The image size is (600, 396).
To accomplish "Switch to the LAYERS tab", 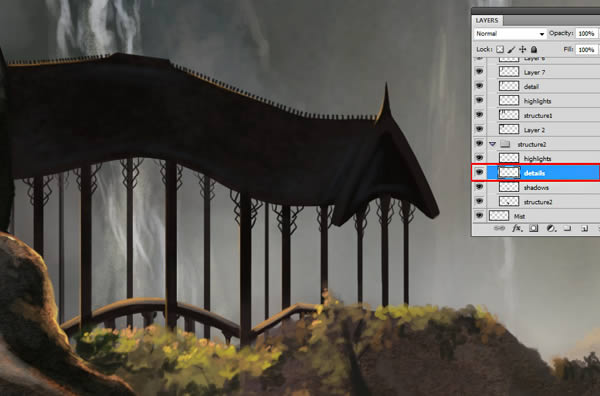I will pos(487,20).
